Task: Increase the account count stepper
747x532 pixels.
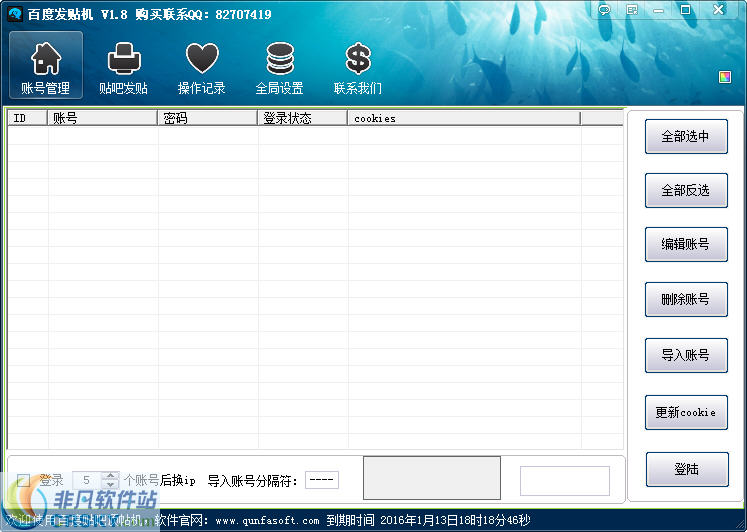Action: pyautogui.click(x=111, y=476)
